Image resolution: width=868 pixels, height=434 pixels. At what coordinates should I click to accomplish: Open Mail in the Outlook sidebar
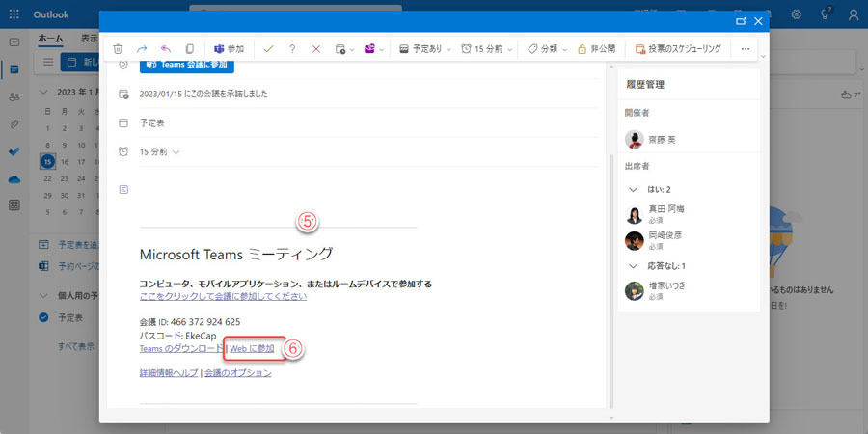click(14, 42)
